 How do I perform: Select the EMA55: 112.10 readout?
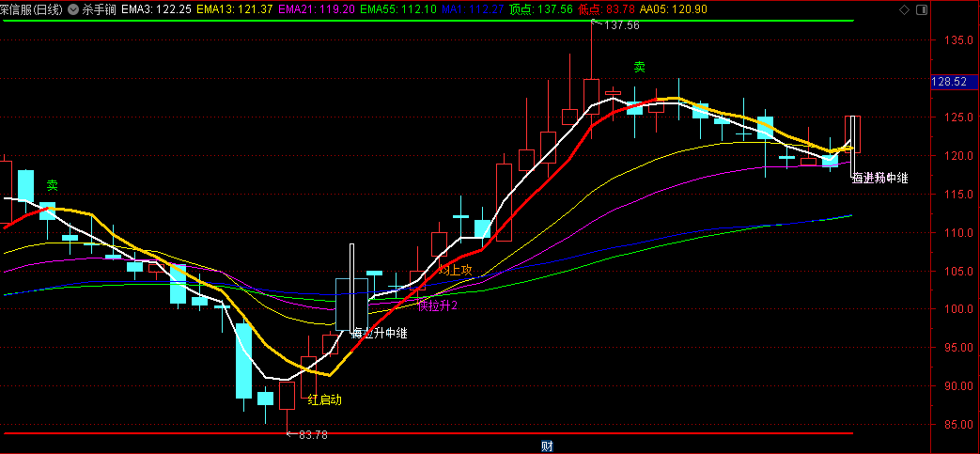[398, 10]
